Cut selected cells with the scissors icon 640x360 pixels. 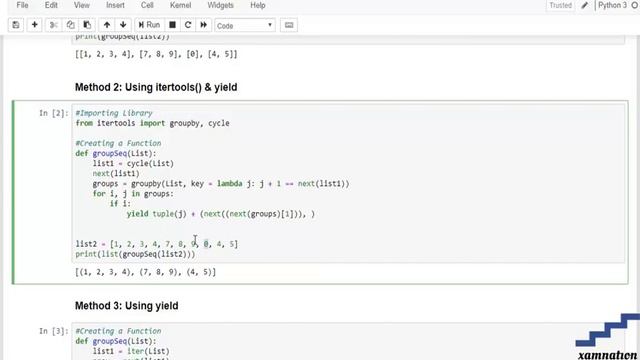53,25
